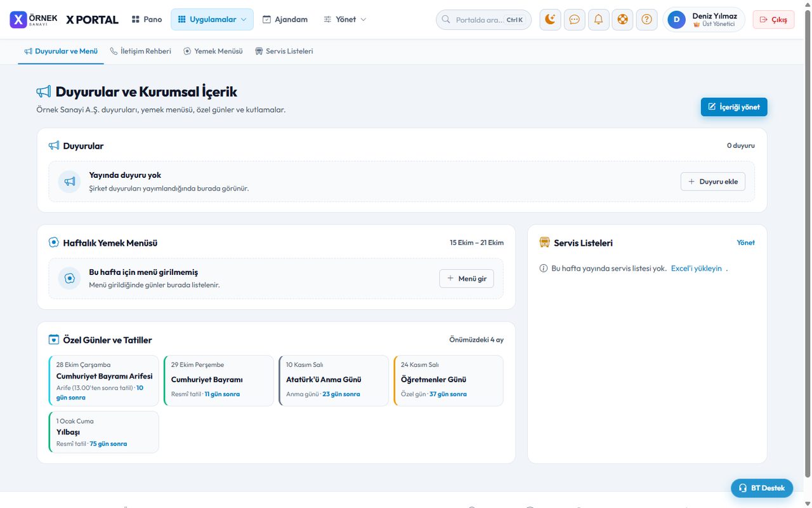This screenshot has width=812, height=508.
Task: Expand the Uygulamalar dropdown
Action: click(212, 20)
